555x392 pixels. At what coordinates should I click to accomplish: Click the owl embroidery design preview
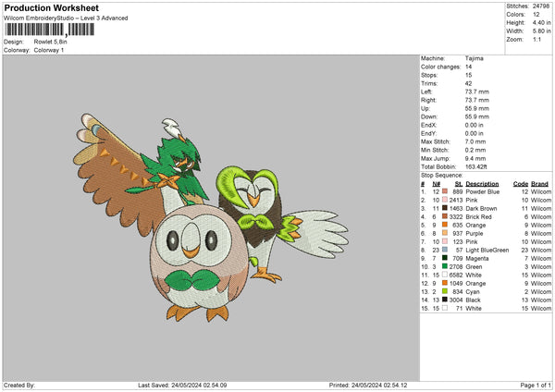tap(211, 217)
